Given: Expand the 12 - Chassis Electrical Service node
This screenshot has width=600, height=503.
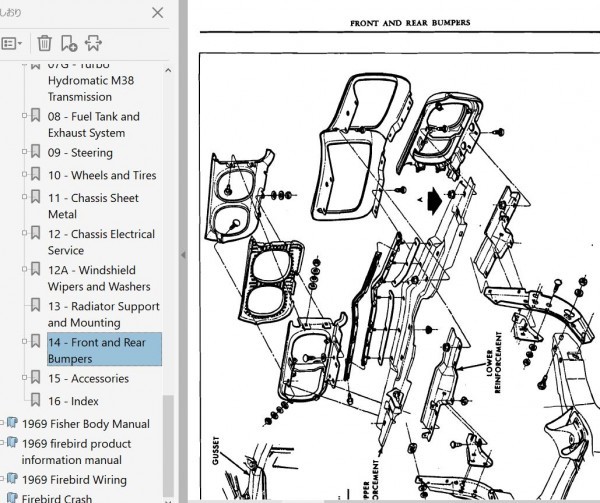Looking at the screenshot, I should tap(24, 233).
